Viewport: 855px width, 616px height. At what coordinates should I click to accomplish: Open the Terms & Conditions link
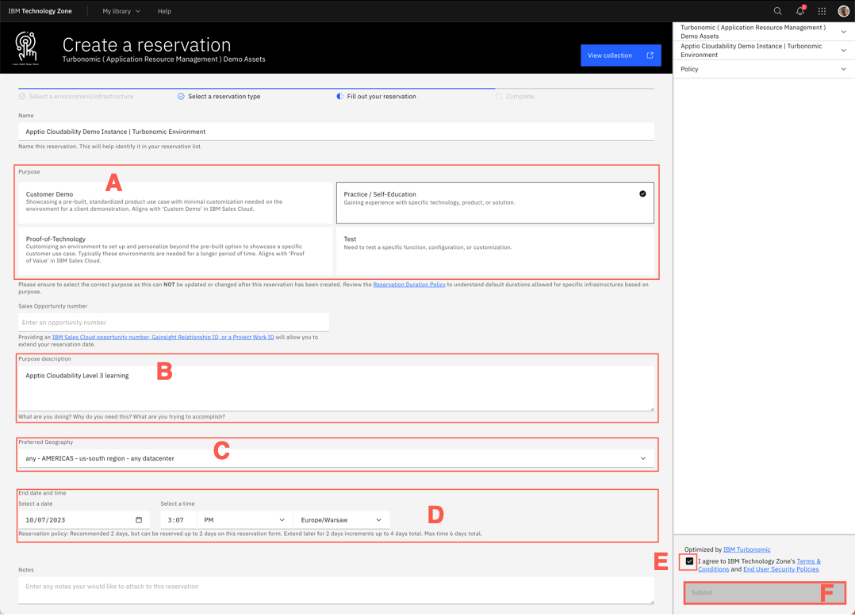(x=759, y=564)
